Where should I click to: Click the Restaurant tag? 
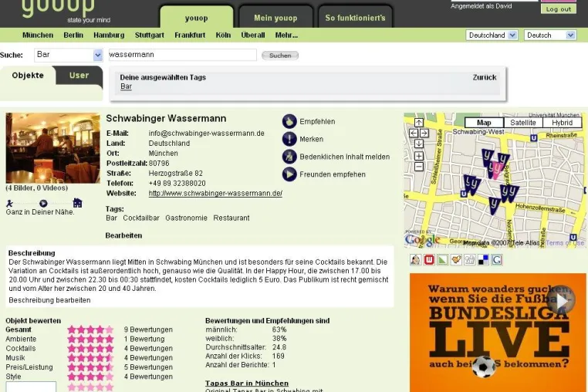point(231,218)
